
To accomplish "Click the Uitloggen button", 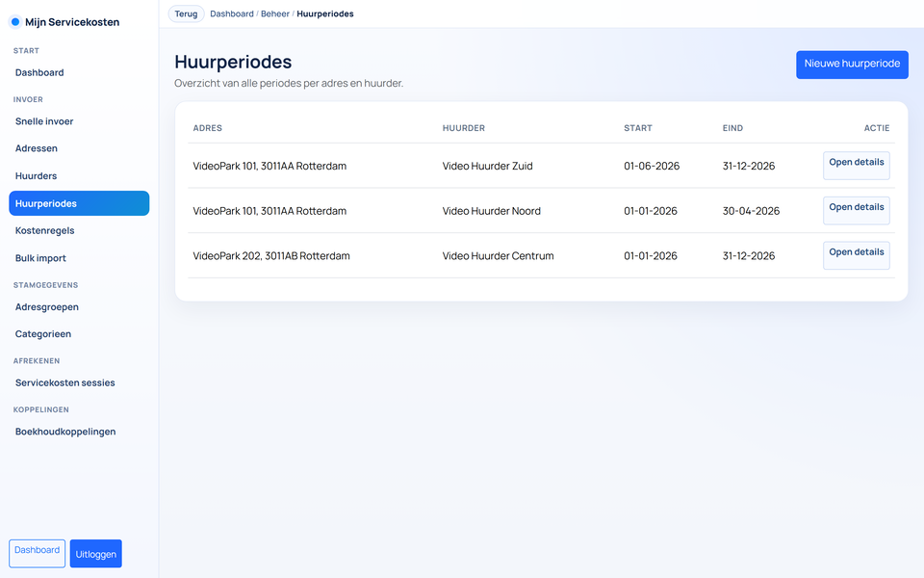I will pyautogui.click(x=96, y=554).
